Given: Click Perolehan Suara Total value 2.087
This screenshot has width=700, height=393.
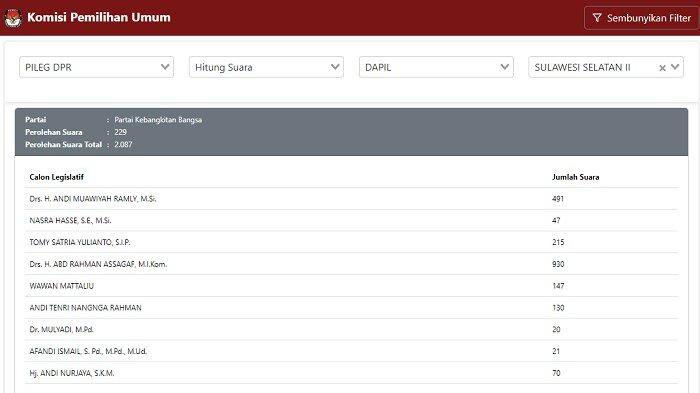Looking at the screenshot, I should click(x=123, y=144).
